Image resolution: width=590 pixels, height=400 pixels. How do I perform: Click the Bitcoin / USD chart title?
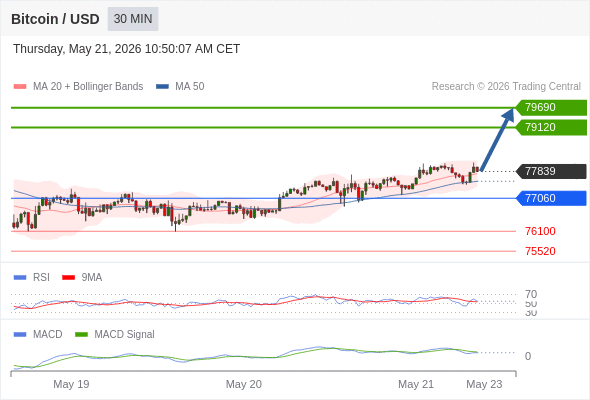point(55,19)
